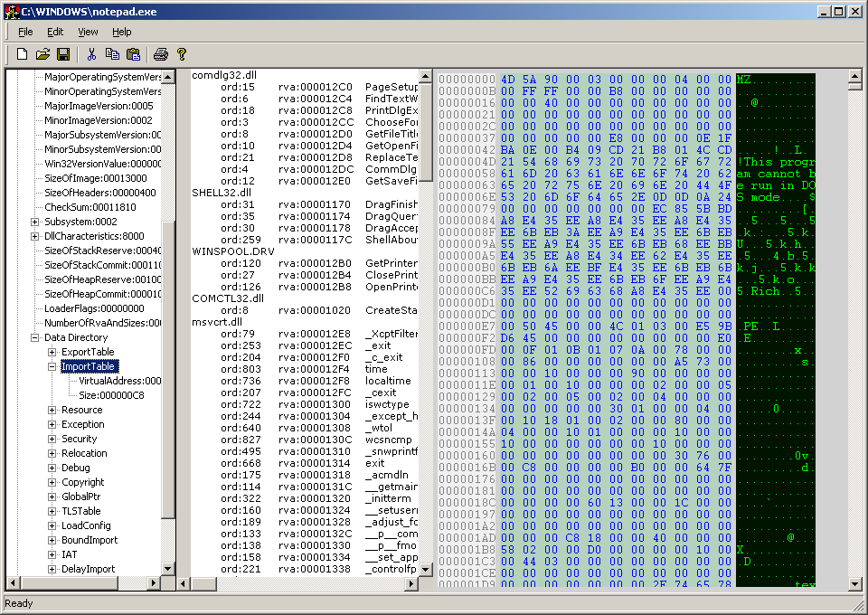The image size is (868, 615).
Task: Click the New file toolbar icon
Action: click(x=22, y=53)
